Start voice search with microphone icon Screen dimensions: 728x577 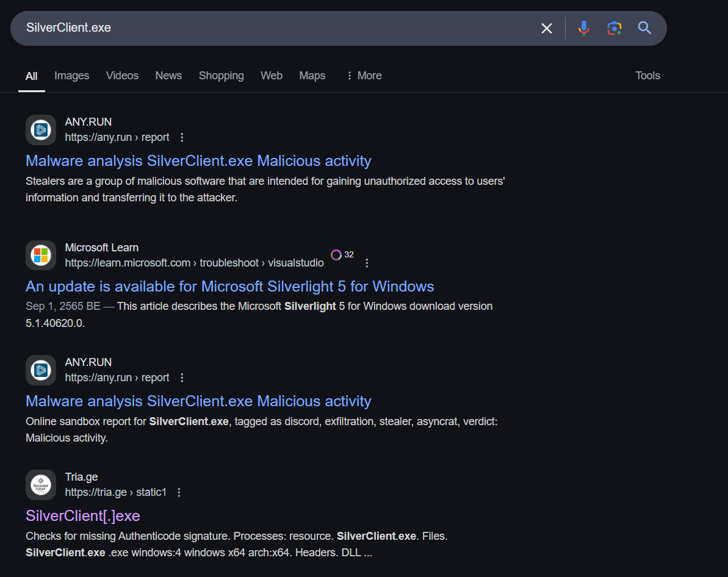coord(583,28)
